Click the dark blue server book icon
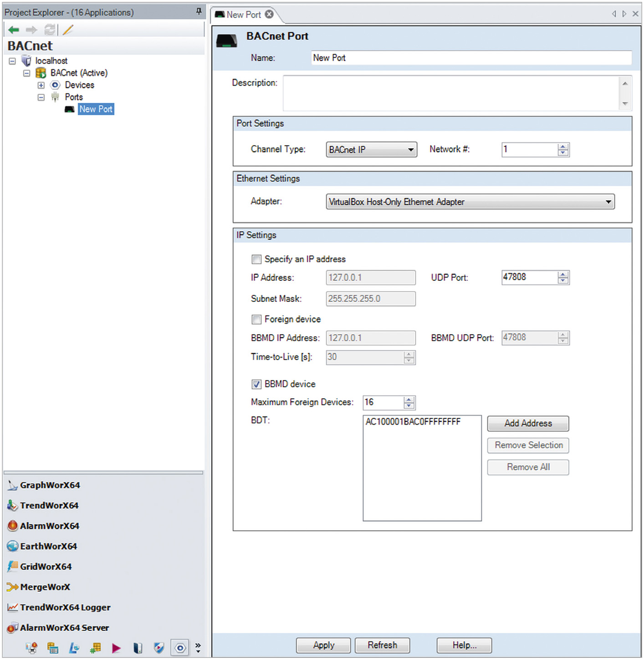Viewport: 644px width, 660px height. pos(138,648)
